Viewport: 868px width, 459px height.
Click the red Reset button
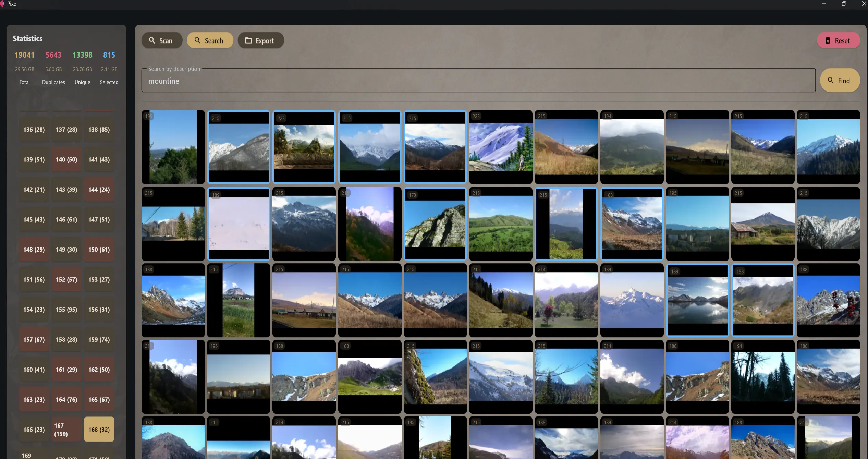coord(838,40)
